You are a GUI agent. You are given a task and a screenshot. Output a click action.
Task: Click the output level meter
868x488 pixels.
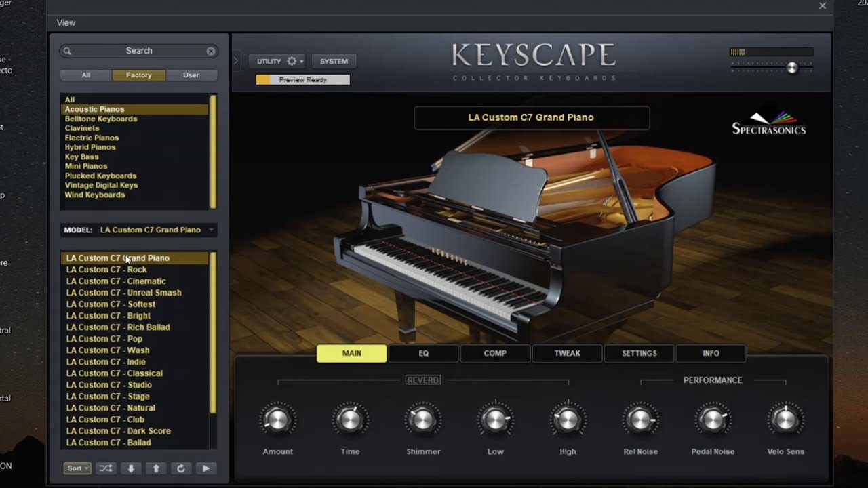pyautogui.click(x=771, y=52)
